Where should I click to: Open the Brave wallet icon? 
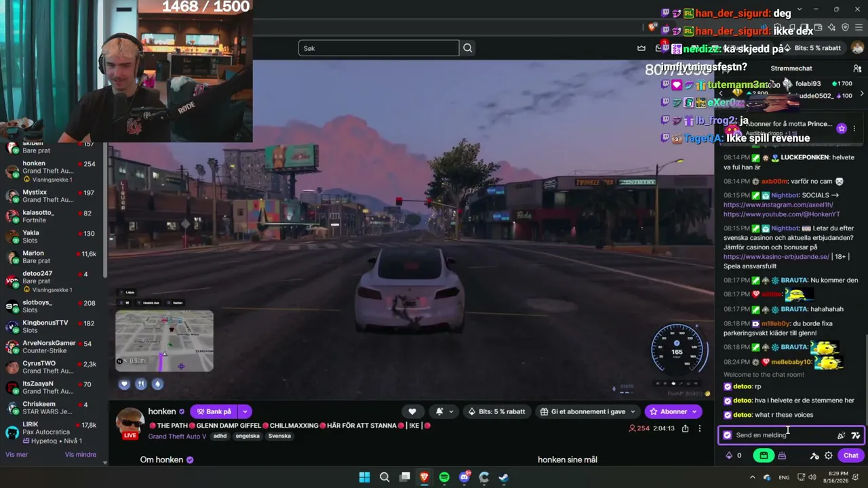point(818,27)
